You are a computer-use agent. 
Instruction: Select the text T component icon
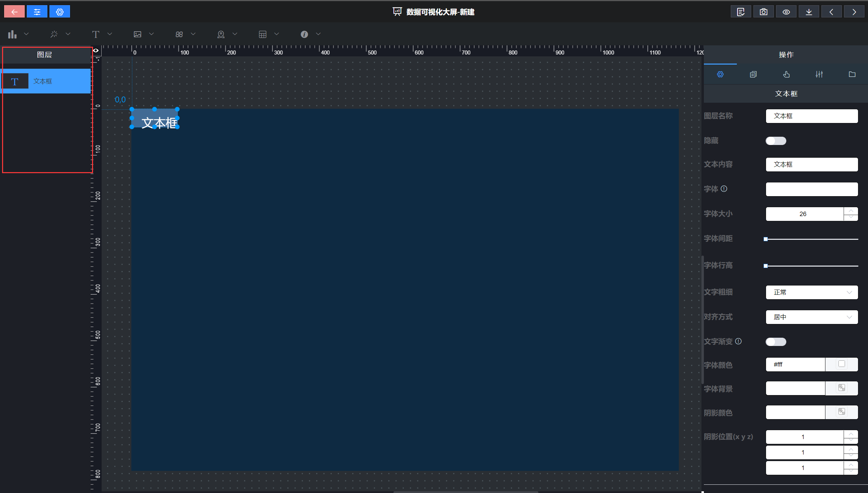tap(96, 34)
